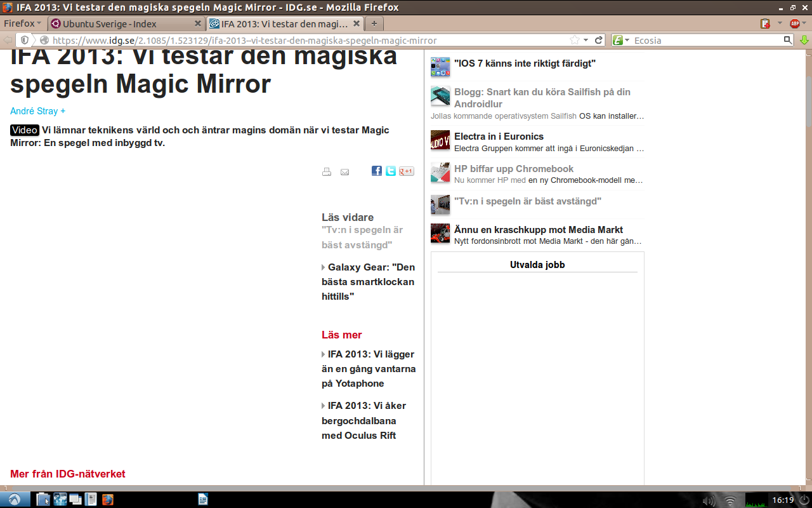Click the black Video label badge
Viewport: 812px width, 508px height.
coord(25,130)
